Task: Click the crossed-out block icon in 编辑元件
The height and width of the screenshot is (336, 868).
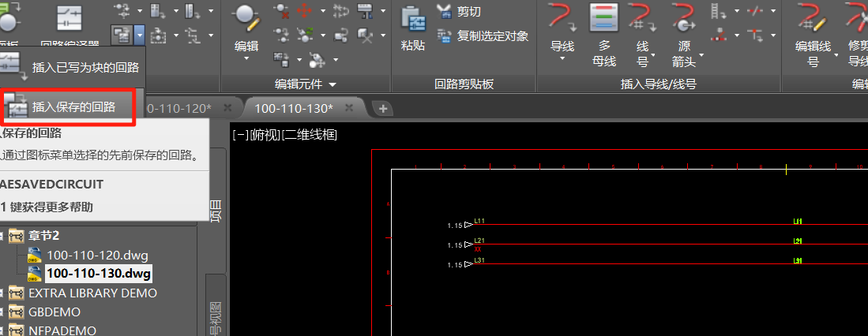Action: point(364,35)
